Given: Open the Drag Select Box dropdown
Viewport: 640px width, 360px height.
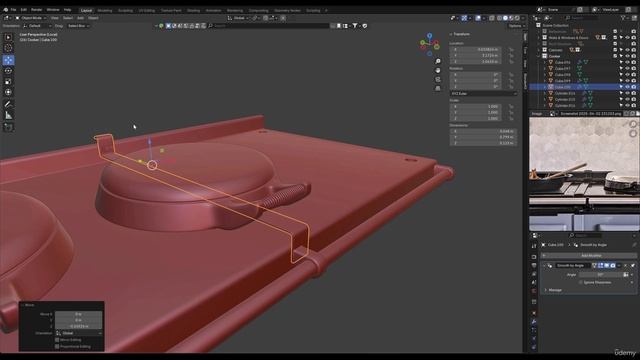Looking at the screenshot, I should [78, 26].
